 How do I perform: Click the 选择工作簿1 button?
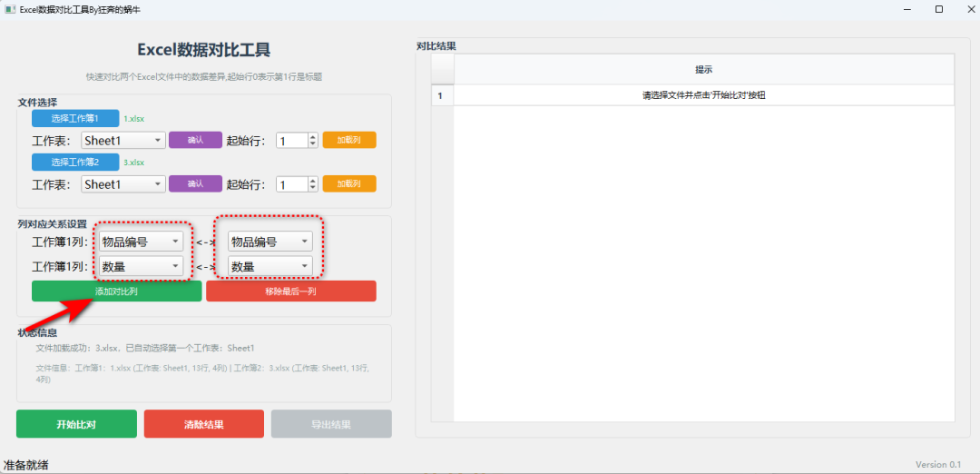[75, 118]
